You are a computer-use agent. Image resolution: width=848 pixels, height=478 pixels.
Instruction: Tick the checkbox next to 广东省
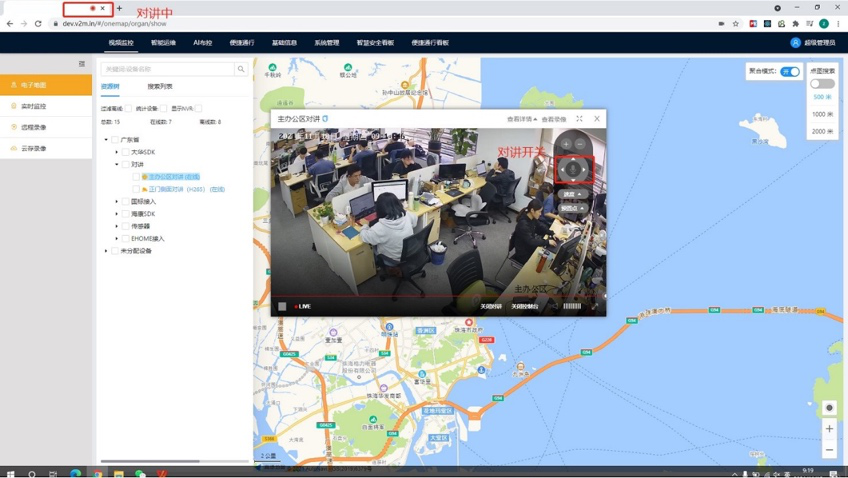click(x=115, y=140)
